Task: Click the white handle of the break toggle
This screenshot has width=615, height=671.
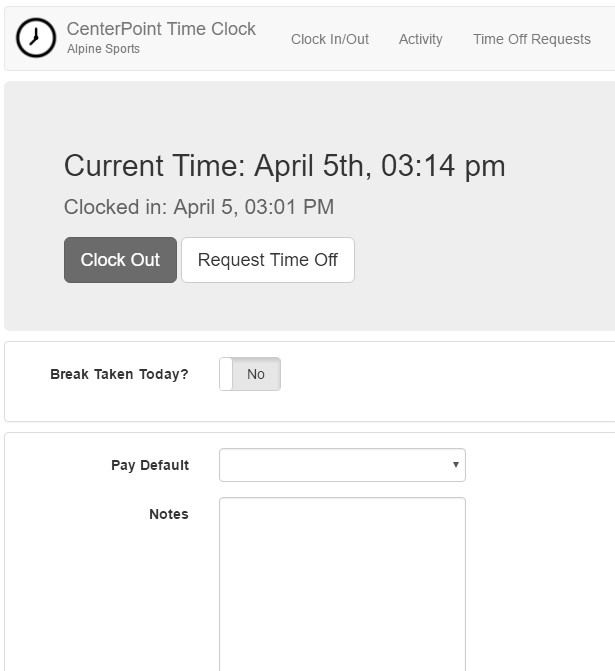Action: (x=226, y=374)
